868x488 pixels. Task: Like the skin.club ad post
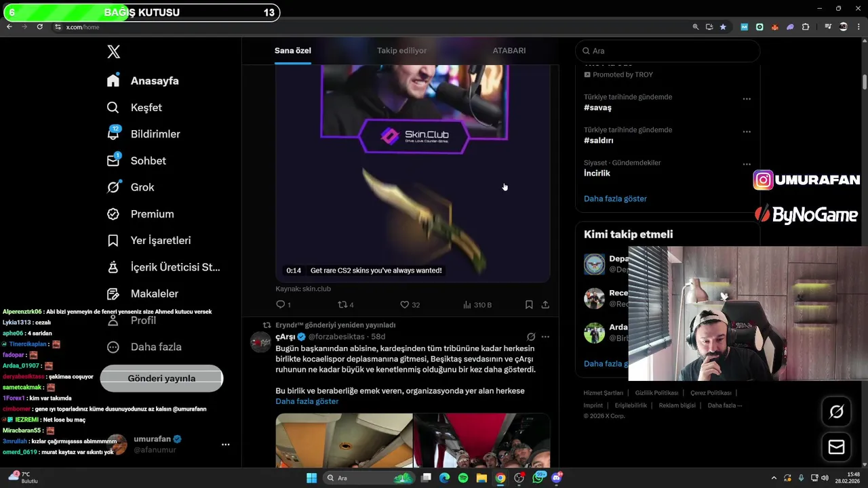point(410,305)
